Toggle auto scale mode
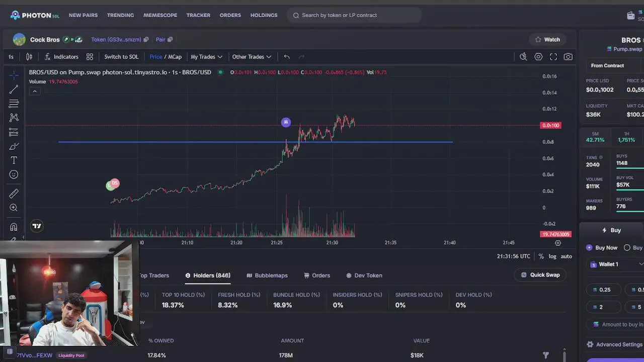644x362 pixels. (567, 256)
